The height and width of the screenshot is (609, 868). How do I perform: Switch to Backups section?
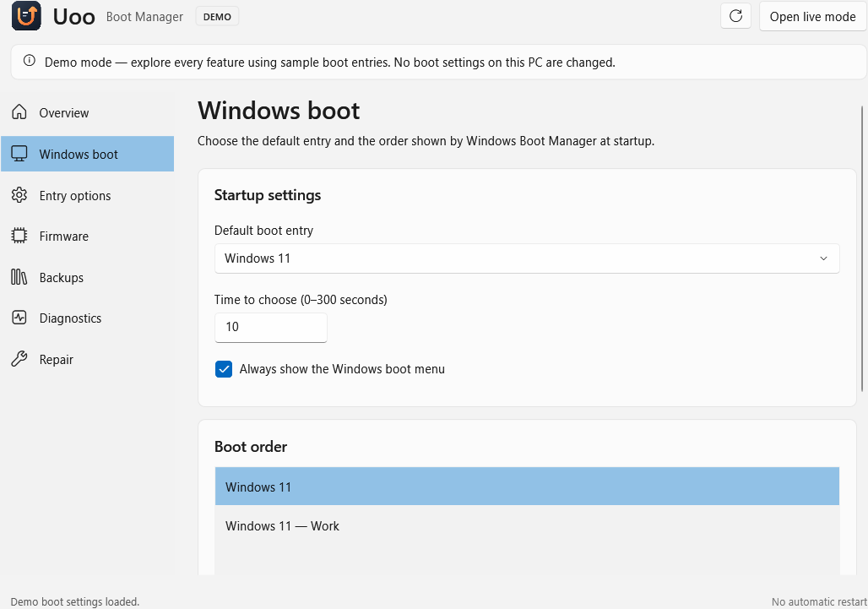click(88, 277)
